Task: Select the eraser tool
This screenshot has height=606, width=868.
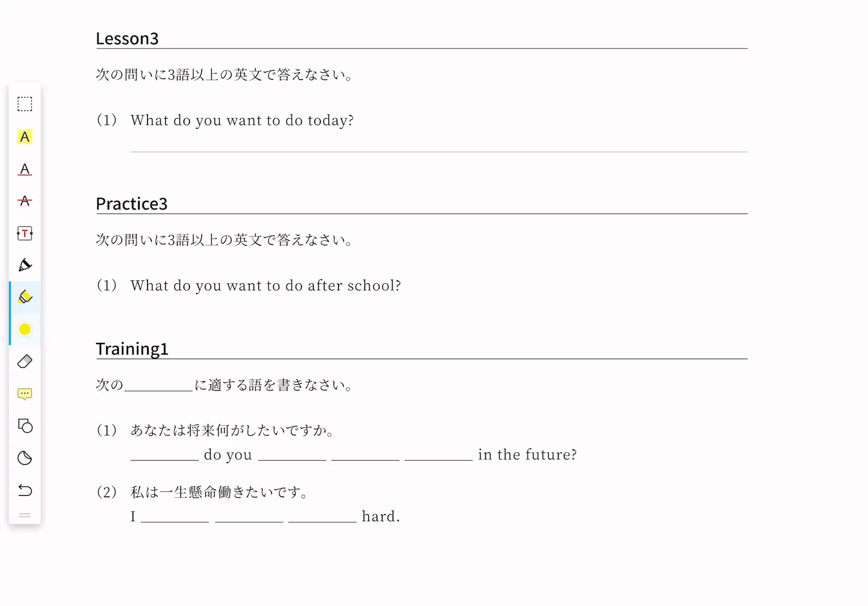Action: [25, 362]
